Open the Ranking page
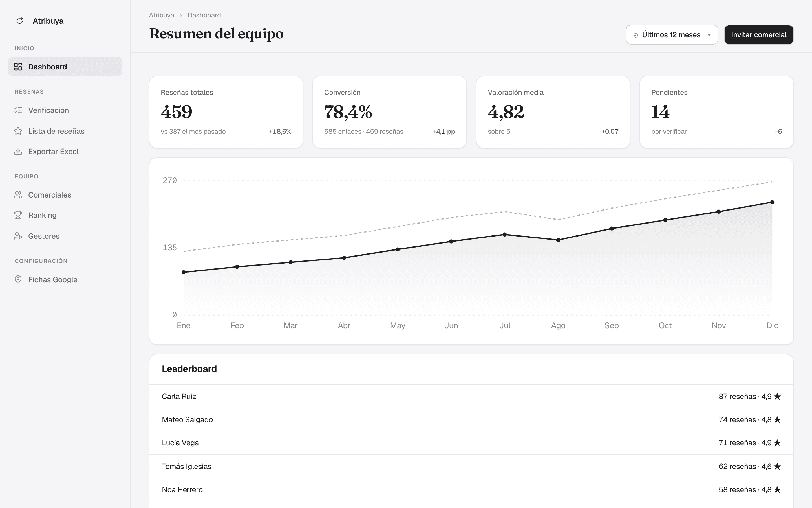Viewport: 812px width, 508px height. [x=65, y=215]
